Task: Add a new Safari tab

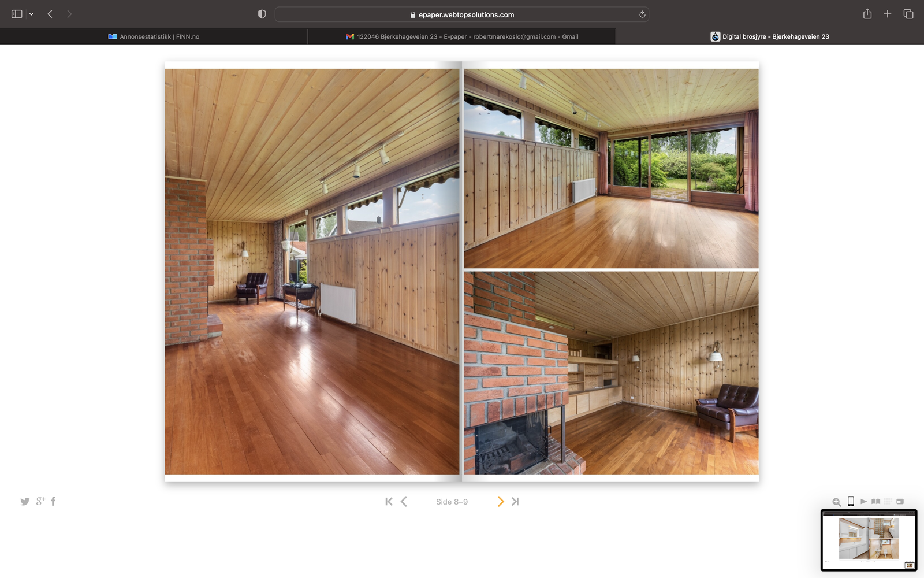Action: [x=888, y=14]
